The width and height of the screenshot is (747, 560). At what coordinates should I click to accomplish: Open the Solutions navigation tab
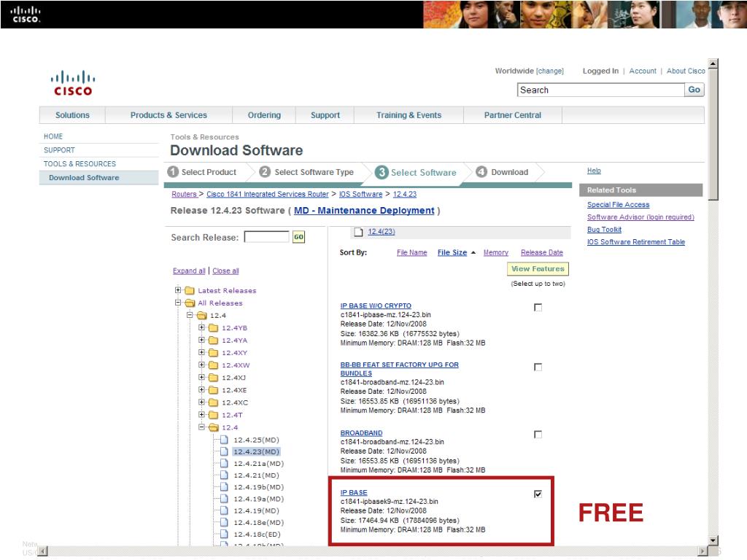(x=72, y=115)
